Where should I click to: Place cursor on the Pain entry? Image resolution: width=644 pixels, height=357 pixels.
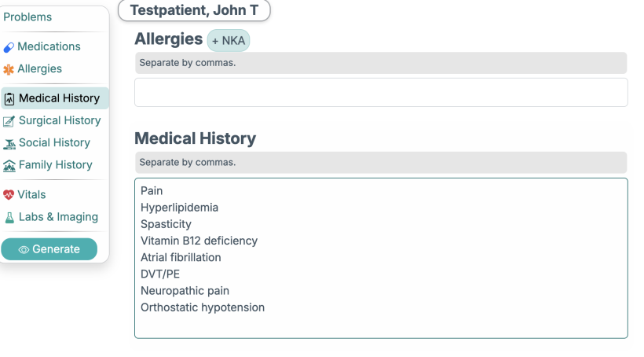[152, 191]
